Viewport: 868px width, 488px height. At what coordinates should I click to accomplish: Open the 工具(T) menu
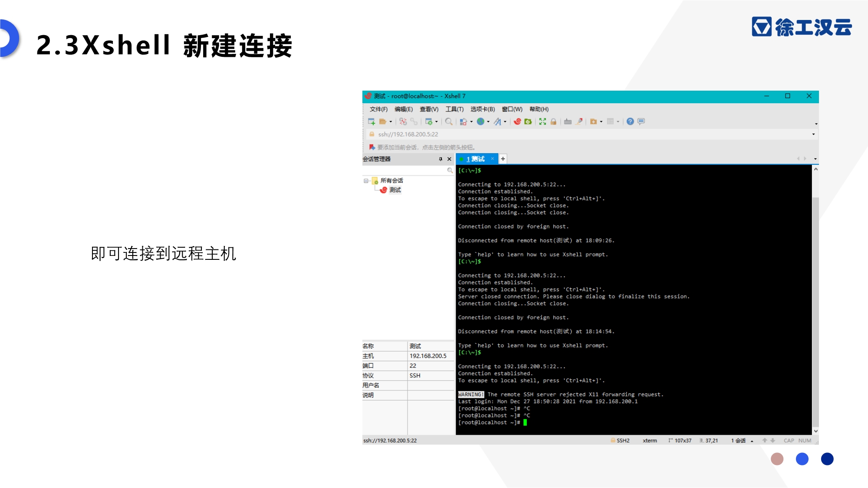[454, 109]
